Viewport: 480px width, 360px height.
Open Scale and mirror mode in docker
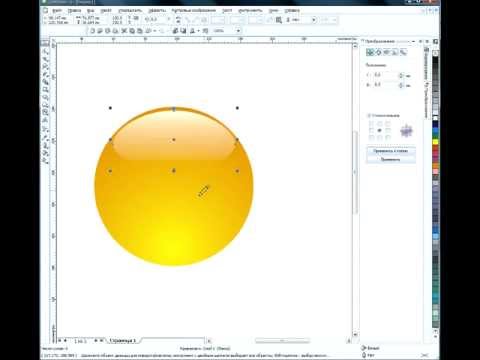386,52
